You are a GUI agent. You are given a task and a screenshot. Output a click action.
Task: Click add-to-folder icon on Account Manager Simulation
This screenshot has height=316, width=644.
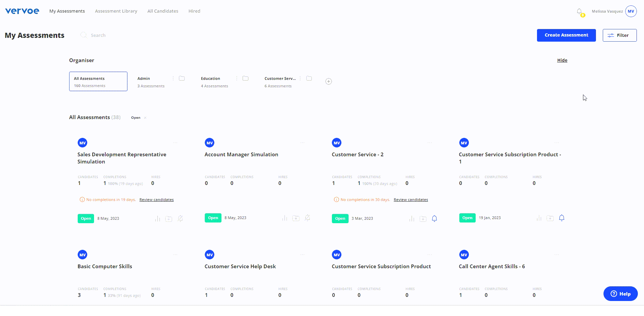pos(296,218)
